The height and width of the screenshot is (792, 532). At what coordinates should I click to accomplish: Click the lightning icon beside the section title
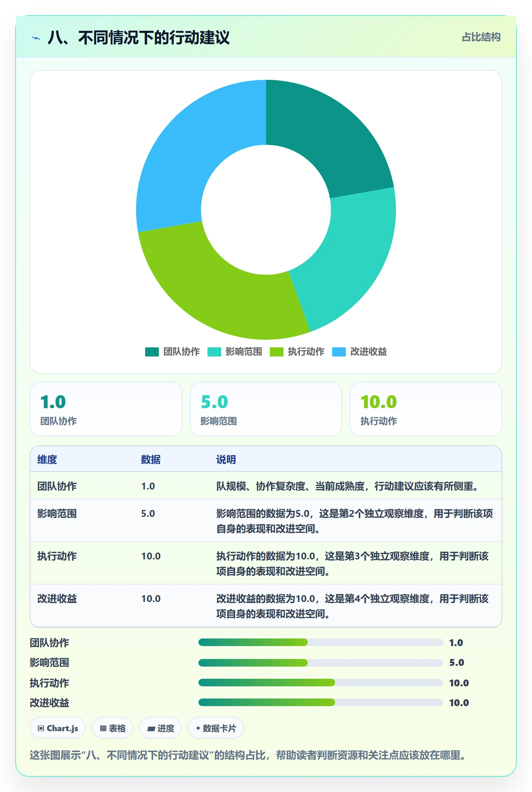coord(36,38)
